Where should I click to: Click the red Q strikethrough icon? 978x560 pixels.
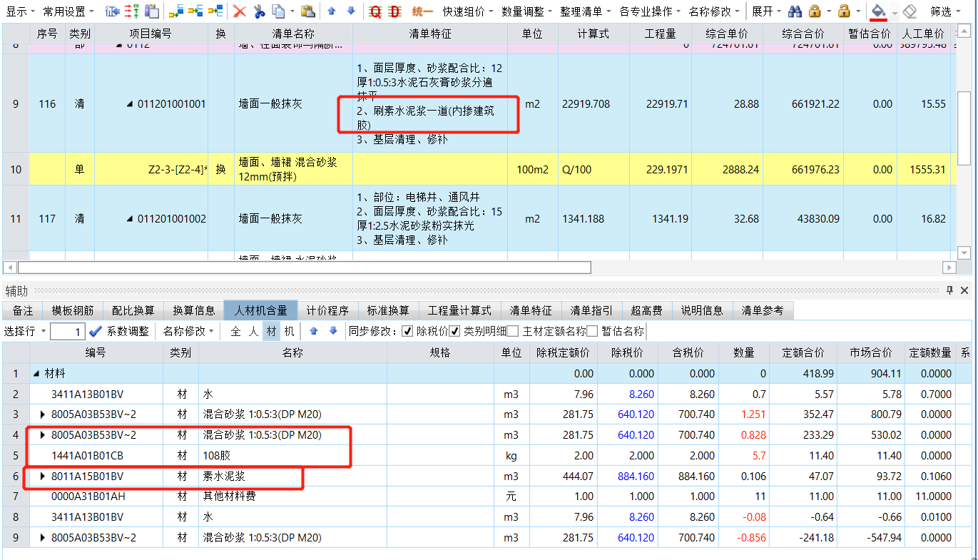coord(375,11)
